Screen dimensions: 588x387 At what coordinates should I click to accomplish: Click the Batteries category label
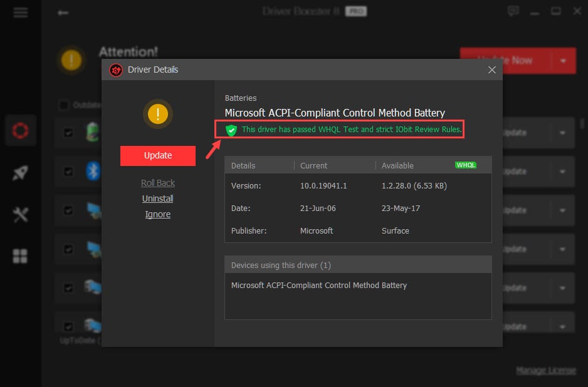(240, 98)
